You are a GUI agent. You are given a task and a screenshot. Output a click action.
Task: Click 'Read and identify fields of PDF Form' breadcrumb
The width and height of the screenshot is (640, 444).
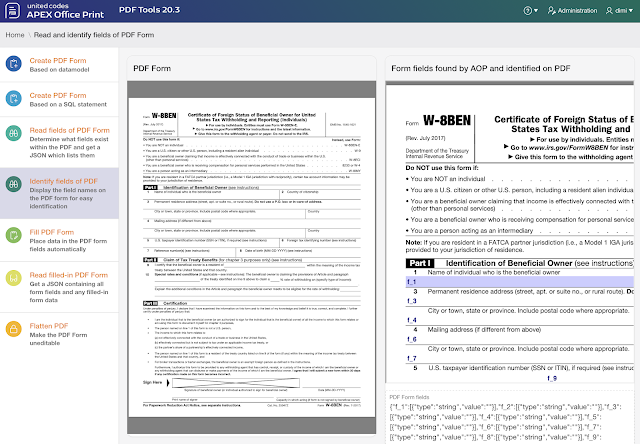[x=94, y=35]
